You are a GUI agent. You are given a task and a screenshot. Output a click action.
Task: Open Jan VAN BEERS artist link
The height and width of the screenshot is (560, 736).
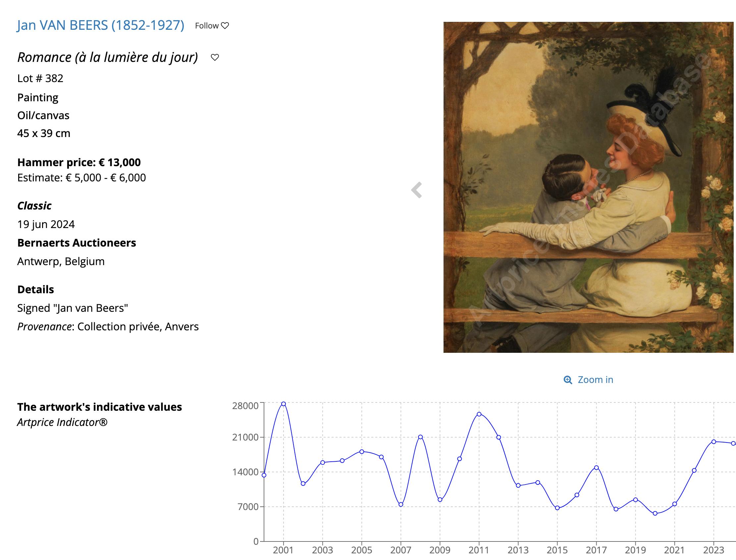[x=101, y=25]
